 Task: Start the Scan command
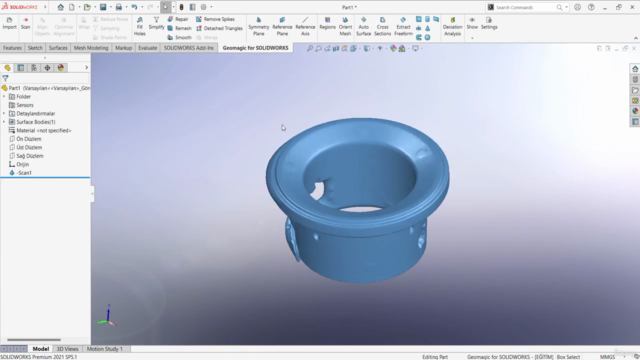25,23
